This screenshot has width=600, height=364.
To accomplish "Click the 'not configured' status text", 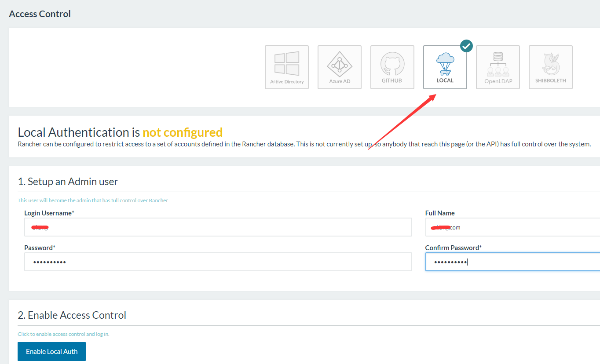I will point(183,132).
